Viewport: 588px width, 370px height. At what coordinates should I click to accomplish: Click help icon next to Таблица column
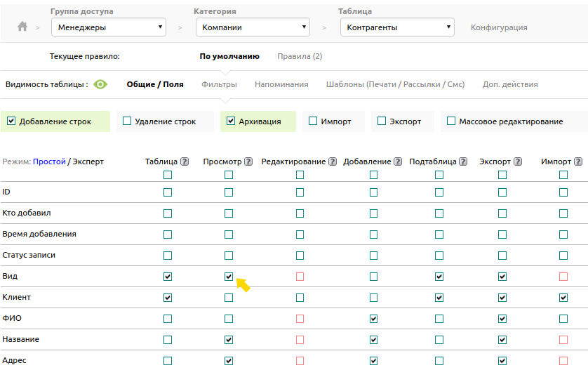tap(185, 161)
